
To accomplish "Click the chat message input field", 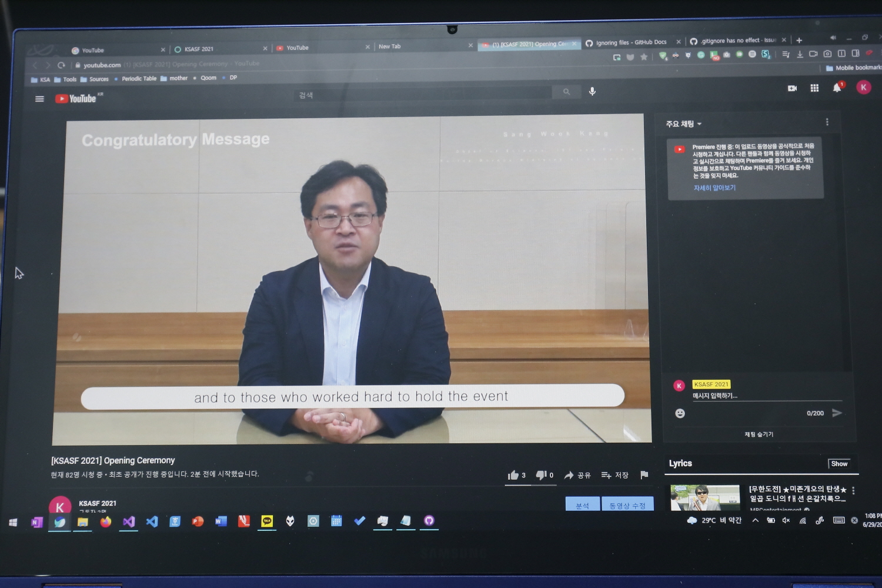I will click(766, 396).
